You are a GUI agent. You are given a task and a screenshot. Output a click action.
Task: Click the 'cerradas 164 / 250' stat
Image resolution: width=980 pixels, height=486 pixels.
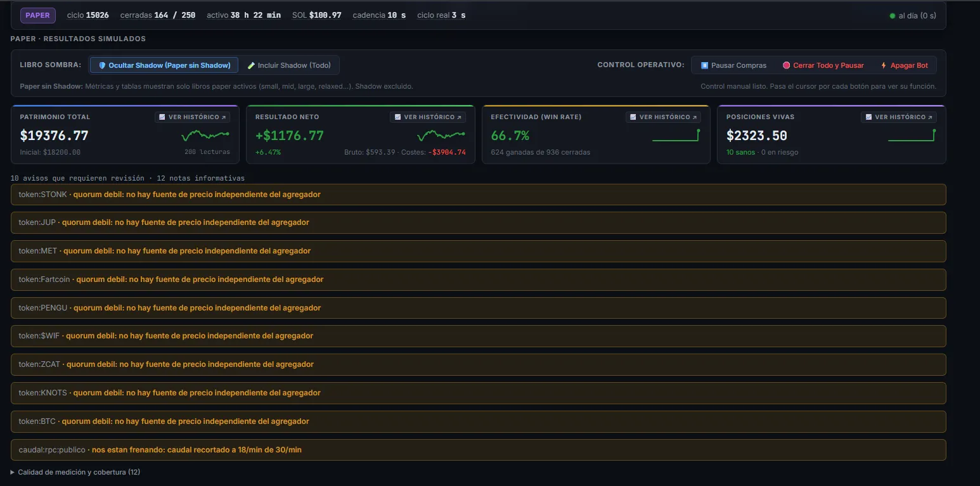[x=158, y=15]
